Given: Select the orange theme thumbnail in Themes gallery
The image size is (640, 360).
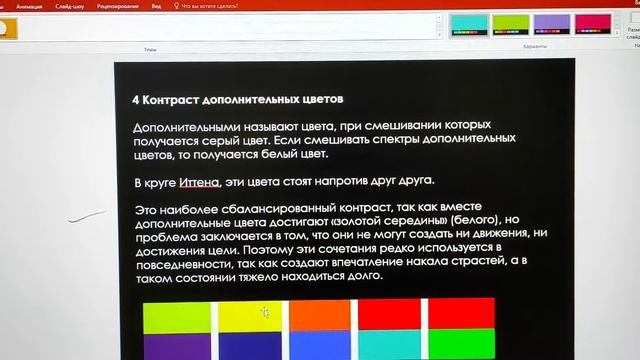Looking at the screenshot, I should click(8, 29).
